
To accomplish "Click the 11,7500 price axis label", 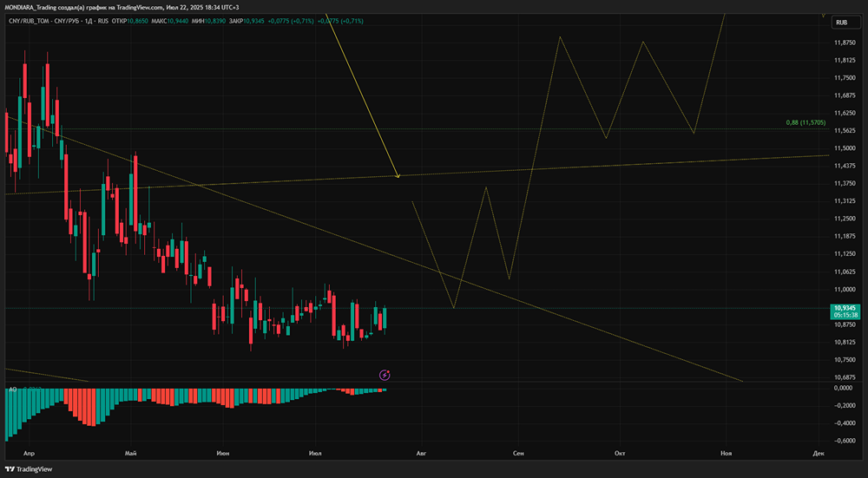I will pos(845,78).
